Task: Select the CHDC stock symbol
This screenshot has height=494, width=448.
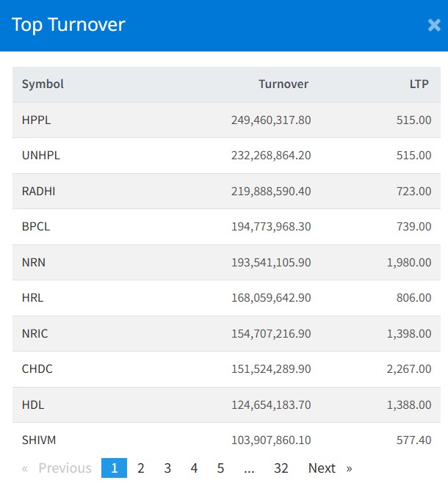Action: click(37, 369)
